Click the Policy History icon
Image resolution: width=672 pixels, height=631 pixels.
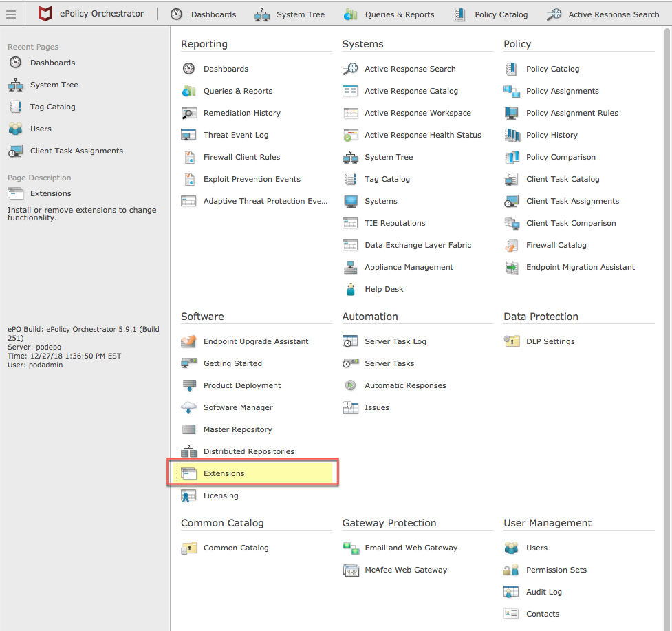click(x=512, y=135)
